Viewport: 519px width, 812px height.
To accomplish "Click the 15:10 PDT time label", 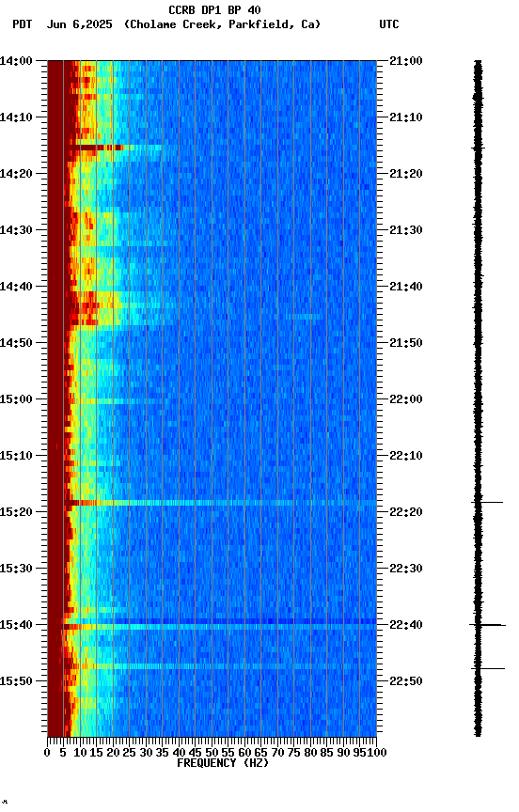I will [x=16, y=456].
